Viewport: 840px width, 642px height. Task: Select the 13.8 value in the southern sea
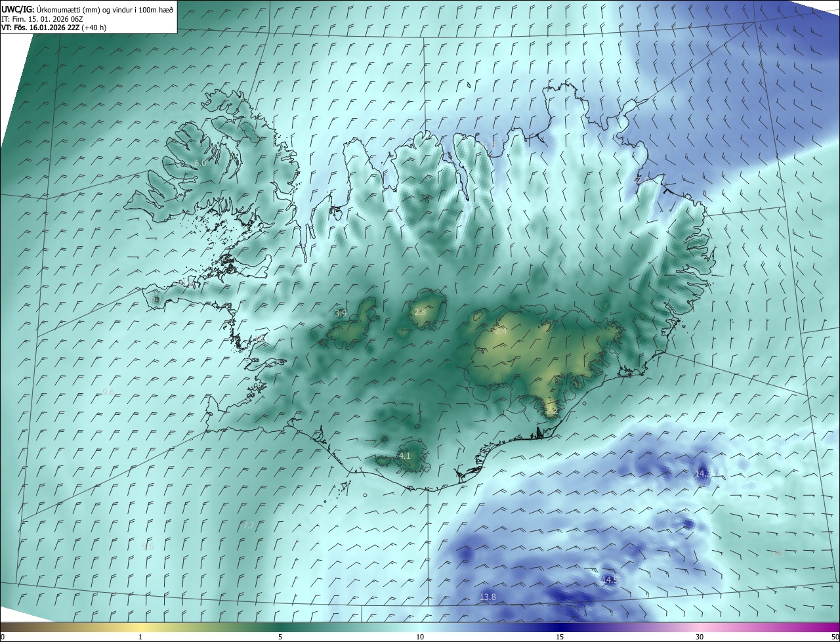pyautogui.click(x=488, y=597)
